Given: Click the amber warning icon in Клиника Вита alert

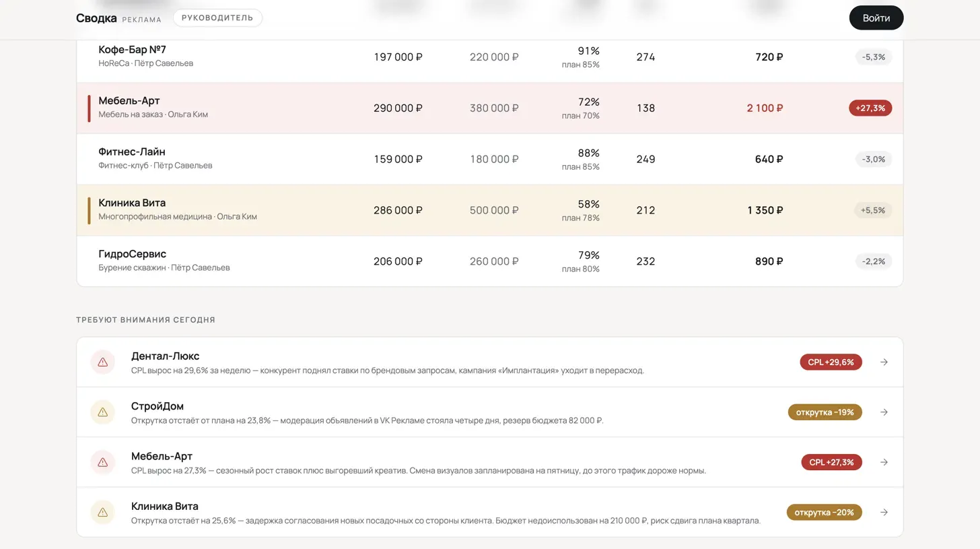Looking at the screenshot, I should click(103, 513).
